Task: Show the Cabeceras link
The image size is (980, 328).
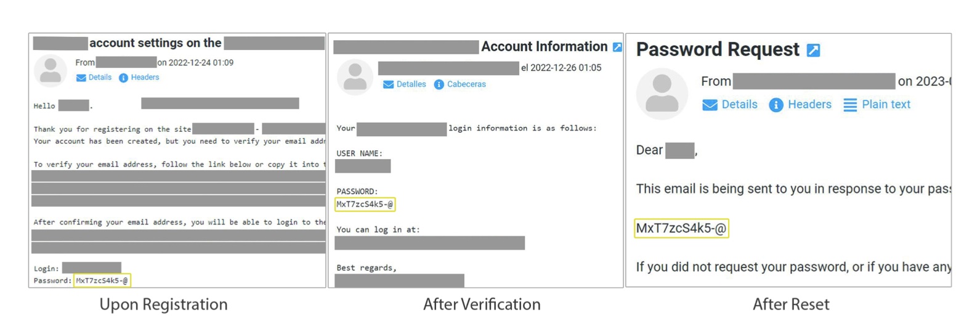Action: (x=466, y=84)
